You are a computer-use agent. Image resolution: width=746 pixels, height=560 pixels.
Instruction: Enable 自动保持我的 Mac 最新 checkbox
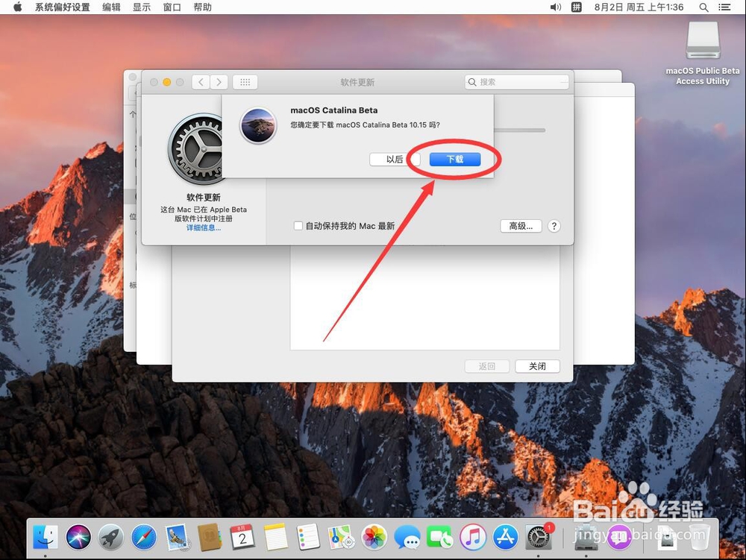[x=298, y=226]
